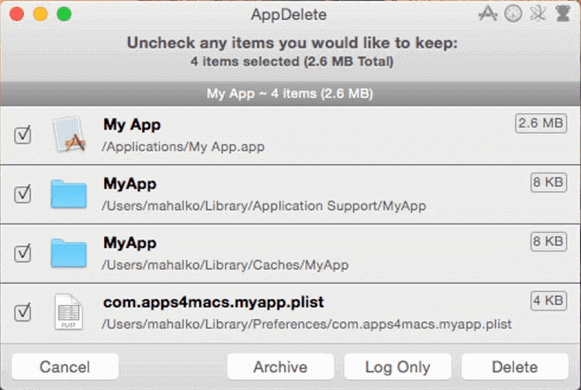Click the 4 items selected summary text
This screenshot has height=390, width=581.
[292, 61]
